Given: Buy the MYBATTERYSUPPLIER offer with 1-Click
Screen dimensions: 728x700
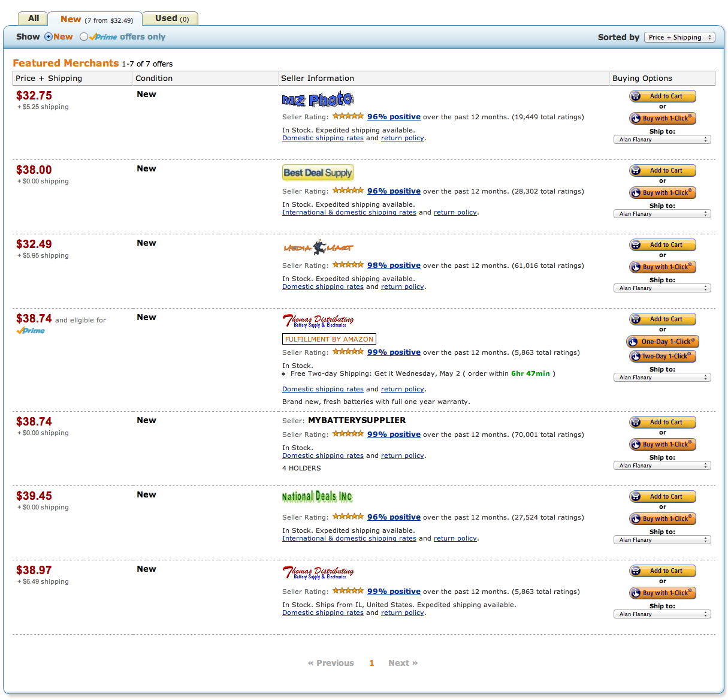Looking at the screenshot, I should coord(663,444).
